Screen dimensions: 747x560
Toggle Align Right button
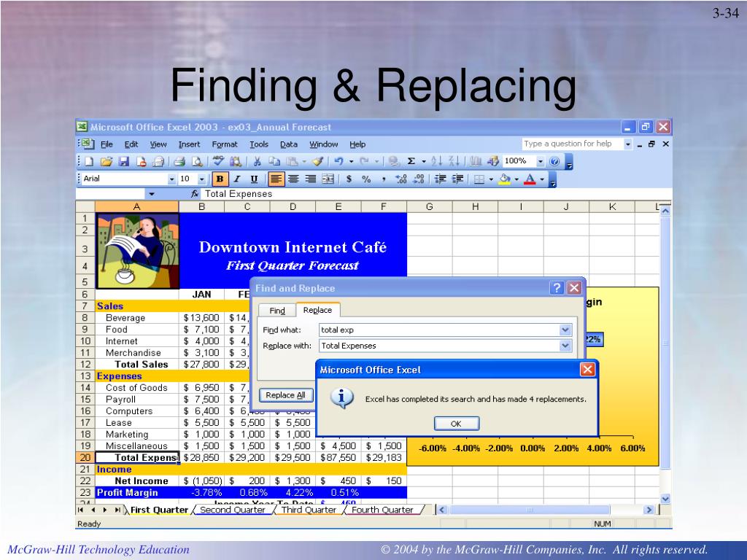tap(311, 179)
